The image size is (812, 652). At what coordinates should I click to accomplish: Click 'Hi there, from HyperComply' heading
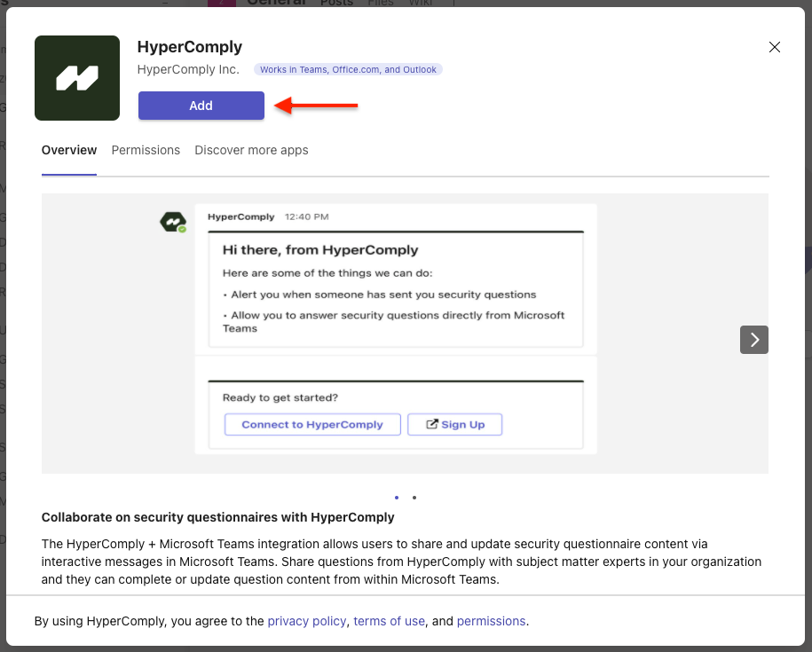click(x=320, y=250)
